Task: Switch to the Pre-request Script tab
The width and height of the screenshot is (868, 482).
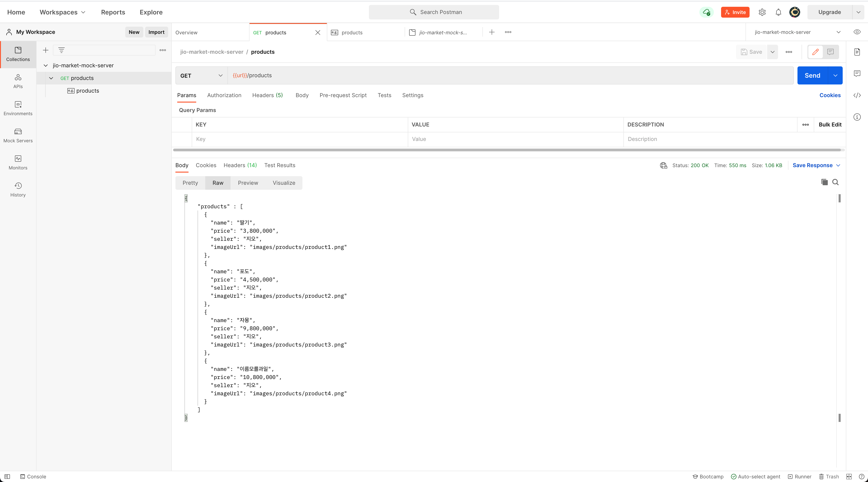Action: [343, 95]
